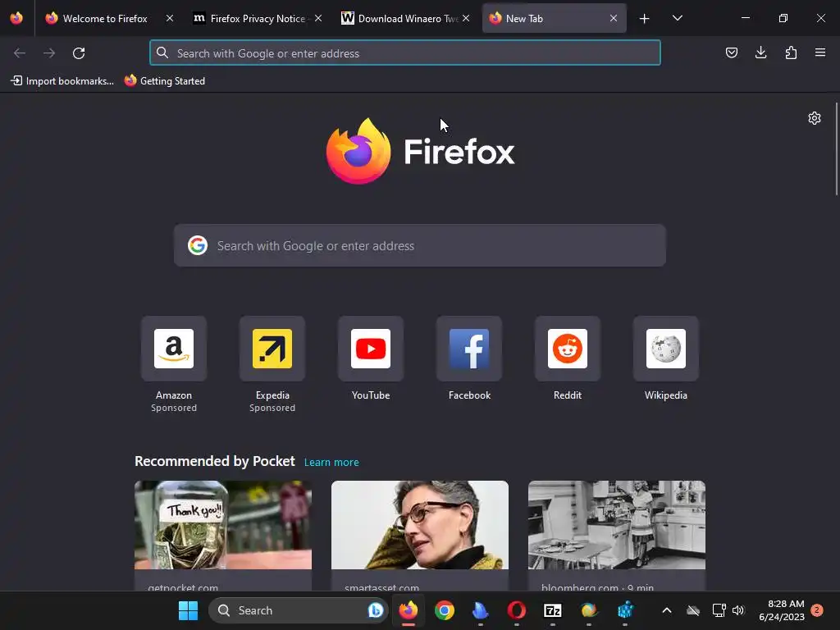Viewport: 840px width, 630px height.
Task: Open Bing chat icon in taskbar search
Action: [376, 610]
